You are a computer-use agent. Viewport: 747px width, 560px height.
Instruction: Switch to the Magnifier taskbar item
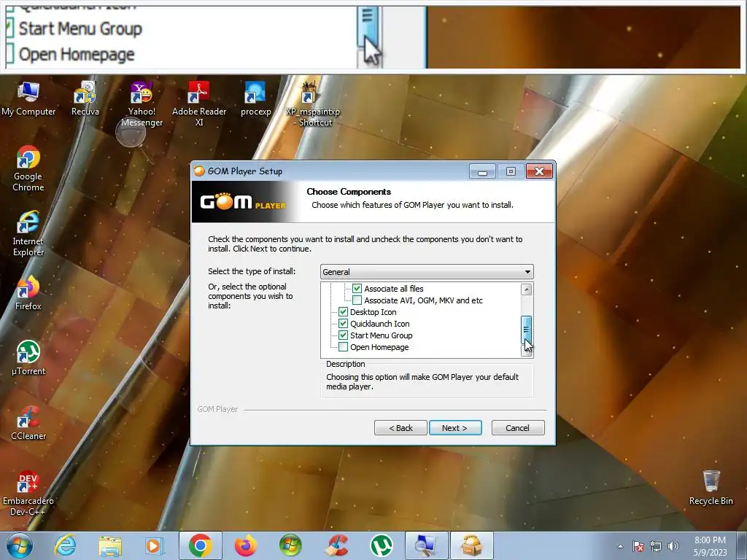[426, 545]
